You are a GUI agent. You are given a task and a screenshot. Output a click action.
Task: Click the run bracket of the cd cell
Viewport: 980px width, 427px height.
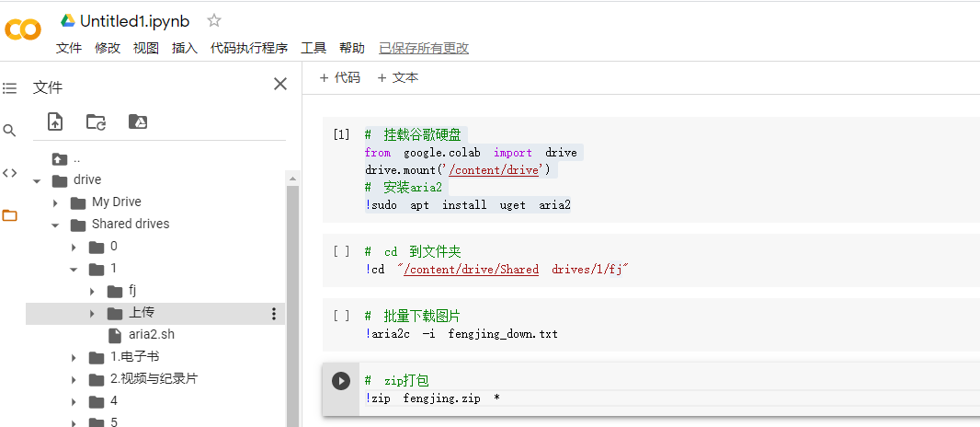point(341,251)
